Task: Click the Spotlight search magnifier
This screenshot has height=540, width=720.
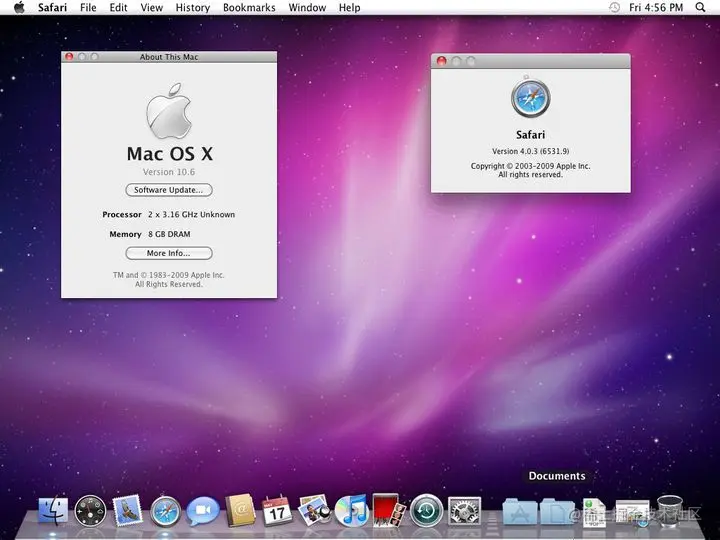Action: pos(700,7)
